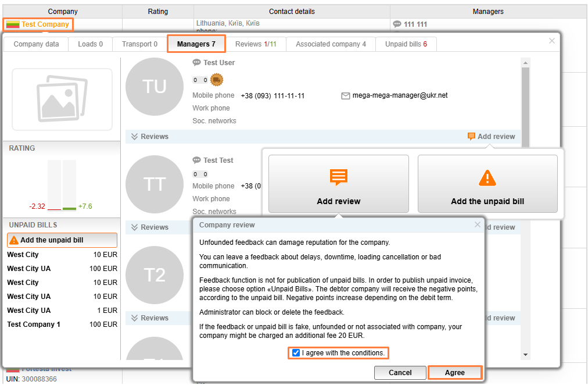Click the managers list scrollbar down arrow

click(x=525, y=355)
